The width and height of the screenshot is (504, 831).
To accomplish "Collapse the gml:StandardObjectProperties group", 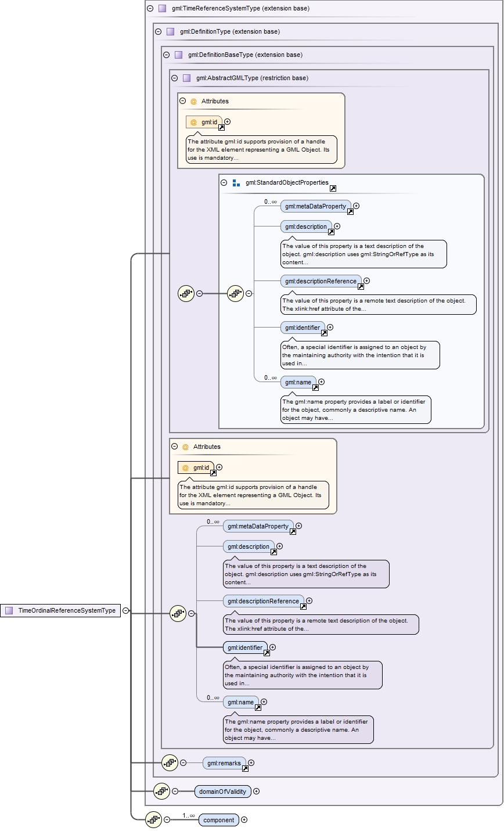I will coord(224,182).
